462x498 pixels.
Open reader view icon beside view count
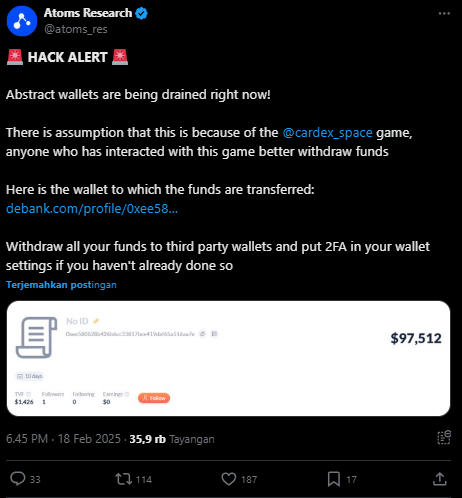pyautogui.click(x=444, y=438)
